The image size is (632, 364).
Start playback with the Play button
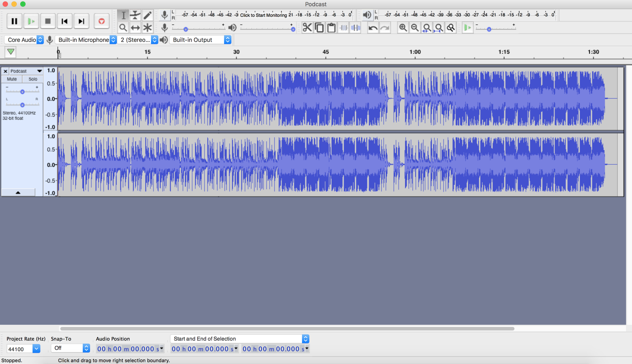tap(31, 21)
